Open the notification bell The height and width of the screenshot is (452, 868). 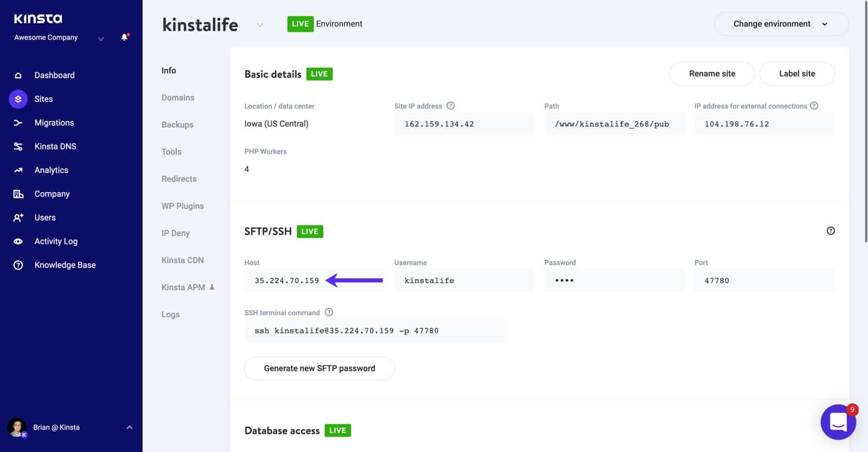click(124, 36)
